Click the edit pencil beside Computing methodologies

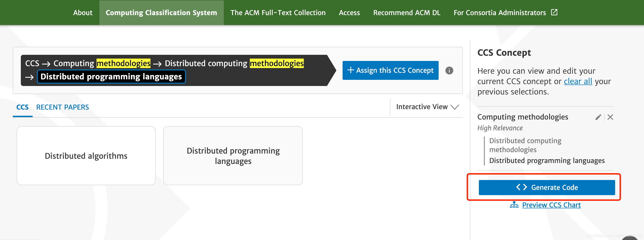click(598, 117)
